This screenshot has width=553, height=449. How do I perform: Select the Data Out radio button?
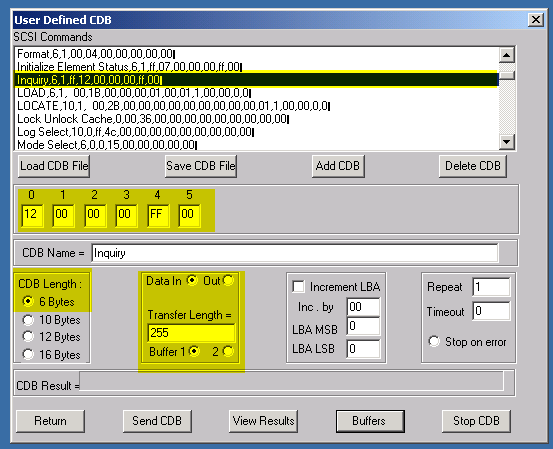tap(228, 280)
